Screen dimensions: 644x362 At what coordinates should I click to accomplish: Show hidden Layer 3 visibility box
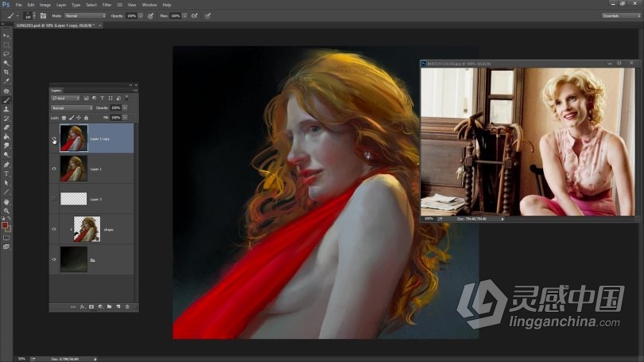54,199
